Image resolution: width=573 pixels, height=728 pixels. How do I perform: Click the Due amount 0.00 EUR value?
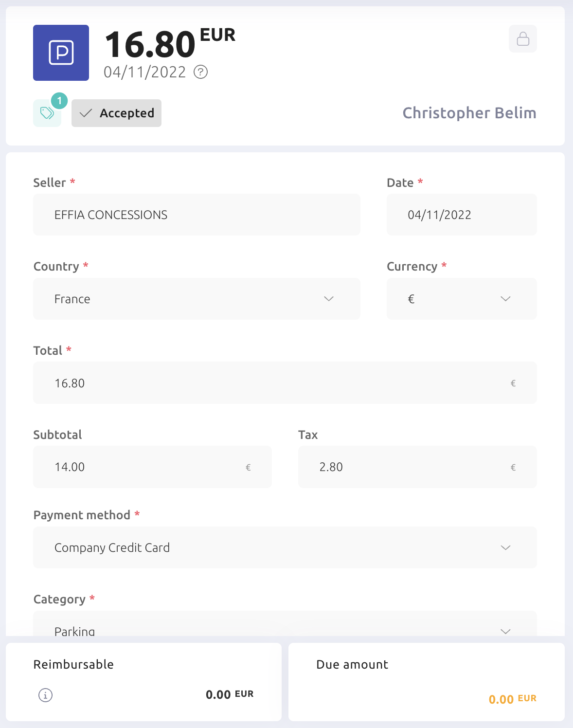click(x=513, y=699)
